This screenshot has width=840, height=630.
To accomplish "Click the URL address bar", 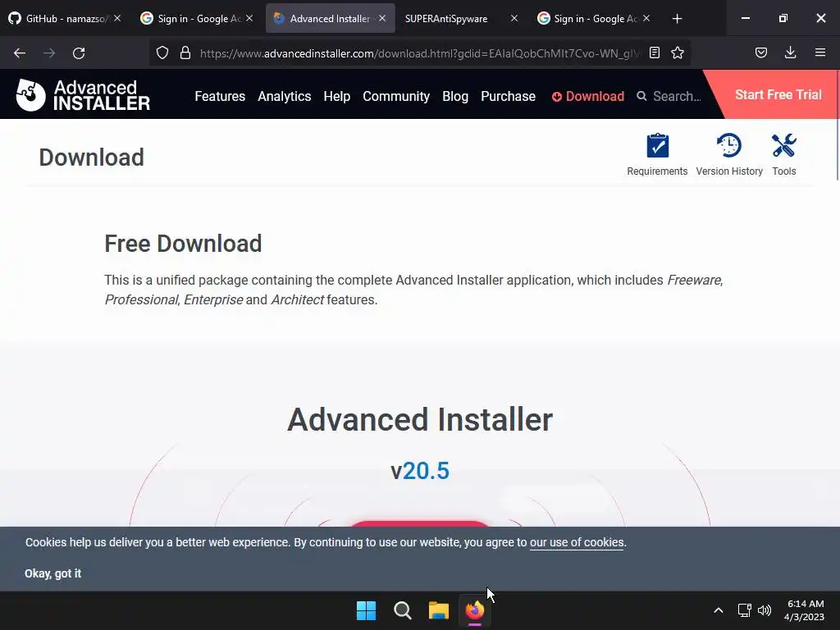I will pyautogui.click(x=419, y=53).
